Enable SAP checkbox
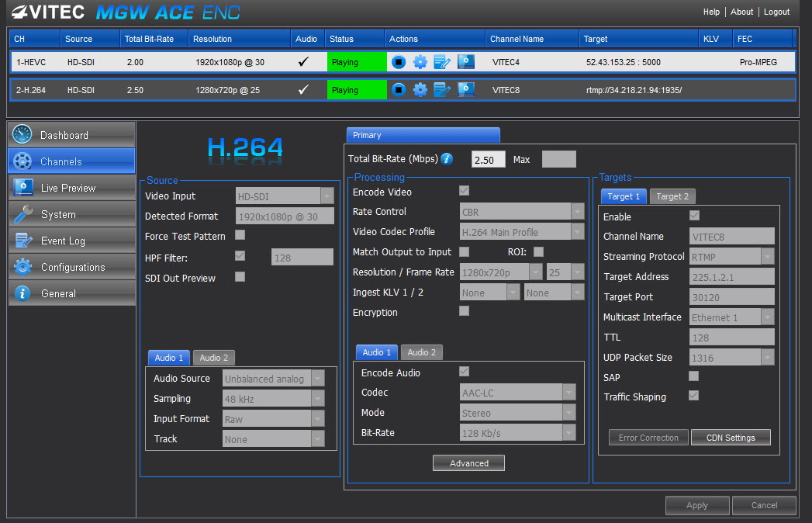The image size is (812, 523). pos(694,376)
